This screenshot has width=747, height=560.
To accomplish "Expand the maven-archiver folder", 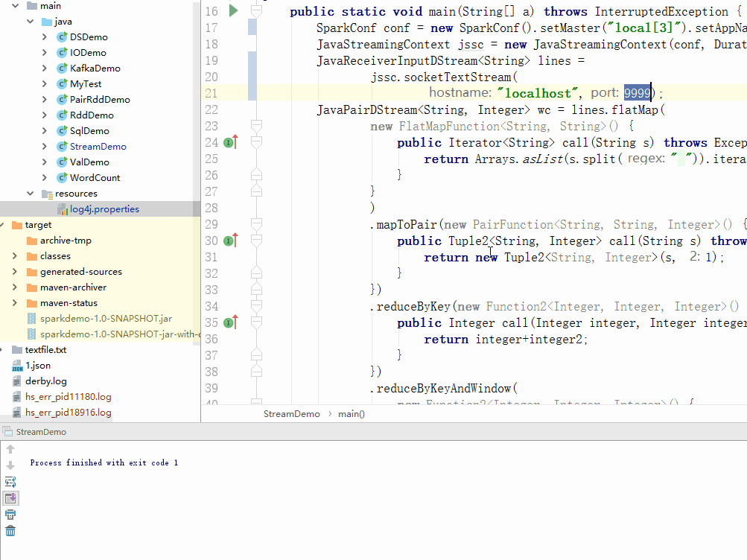I will 15,287.
